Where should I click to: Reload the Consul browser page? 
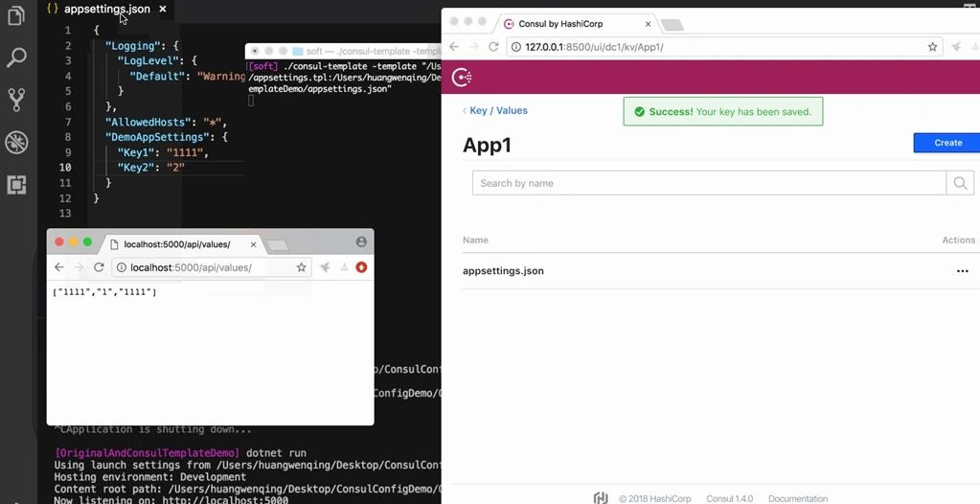pyautogui.click(x=493, y=47)
